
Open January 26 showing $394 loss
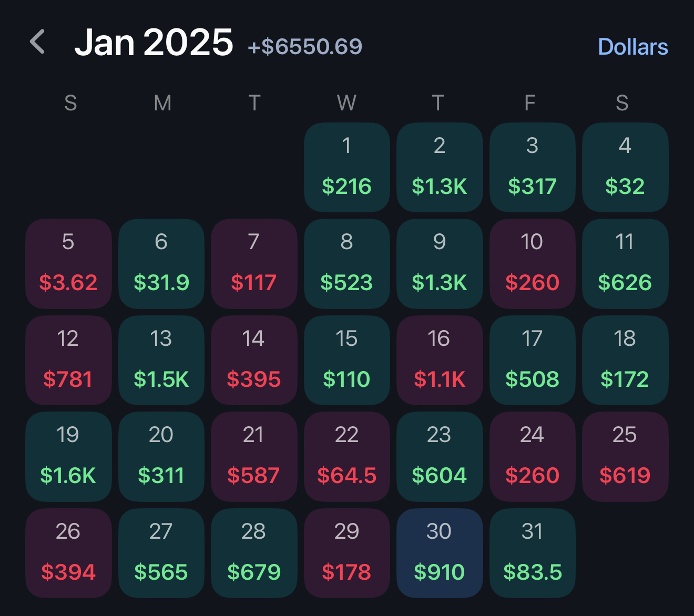click(68, 553)
